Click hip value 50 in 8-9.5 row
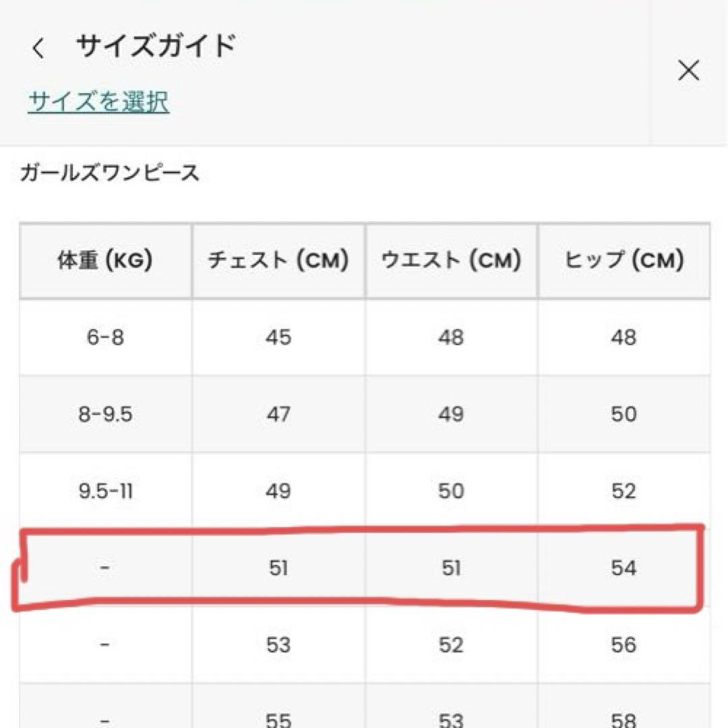 pyautogui.click(x=624, y=414)
